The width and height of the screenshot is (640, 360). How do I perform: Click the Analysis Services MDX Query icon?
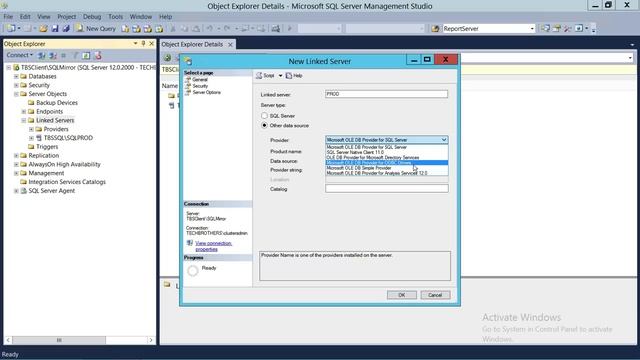pos(136,29)
